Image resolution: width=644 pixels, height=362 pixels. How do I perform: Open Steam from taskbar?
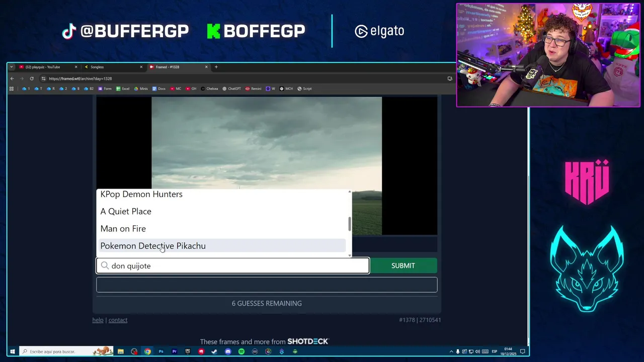click(214, 351)
